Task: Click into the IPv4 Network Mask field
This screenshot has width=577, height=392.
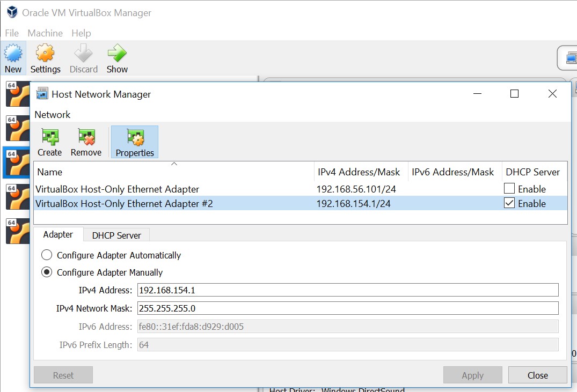Action: click(x=348, y=308)
